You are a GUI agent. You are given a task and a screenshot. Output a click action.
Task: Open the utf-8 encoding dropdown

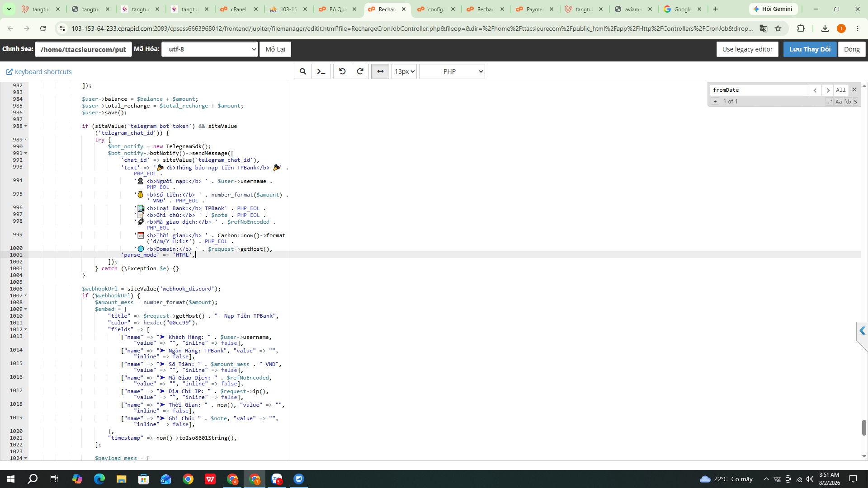[210, 49]
